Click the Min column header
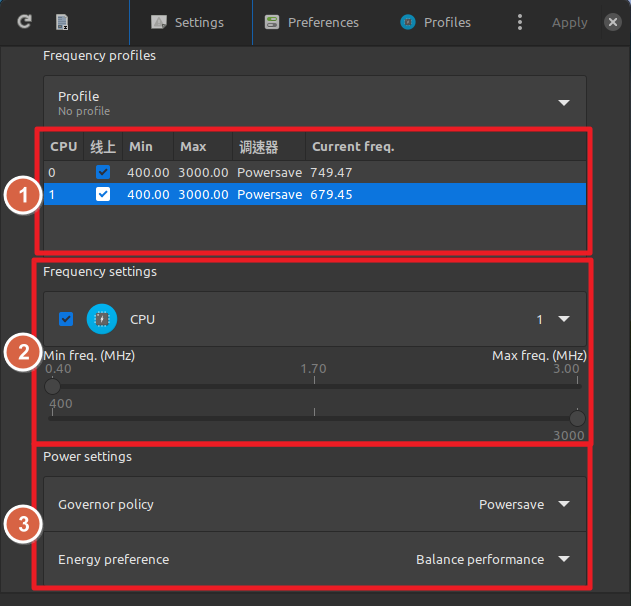Screen dimensions: 631x606 148,146
